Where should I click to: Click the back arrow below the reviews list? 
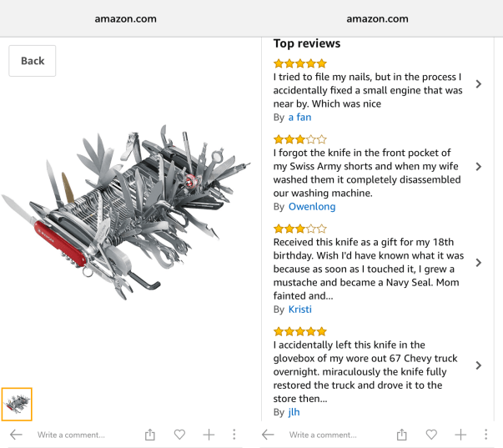coord(268,435)
